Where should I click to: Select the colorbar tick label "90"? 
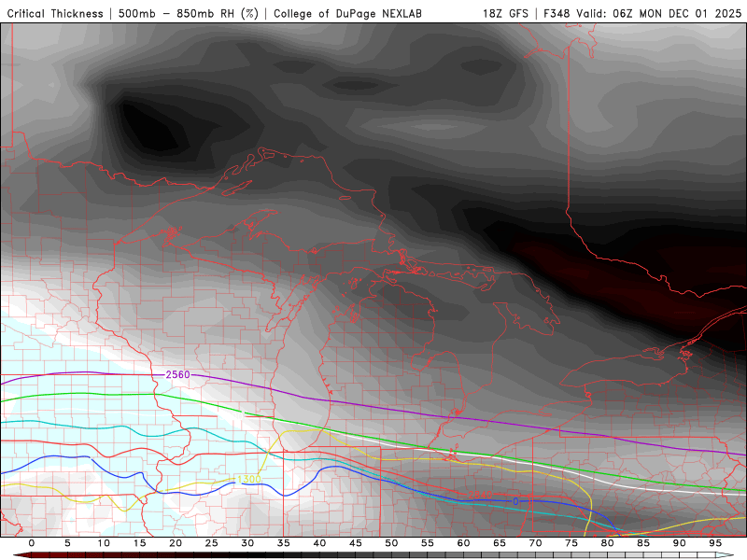pos(679,543)
